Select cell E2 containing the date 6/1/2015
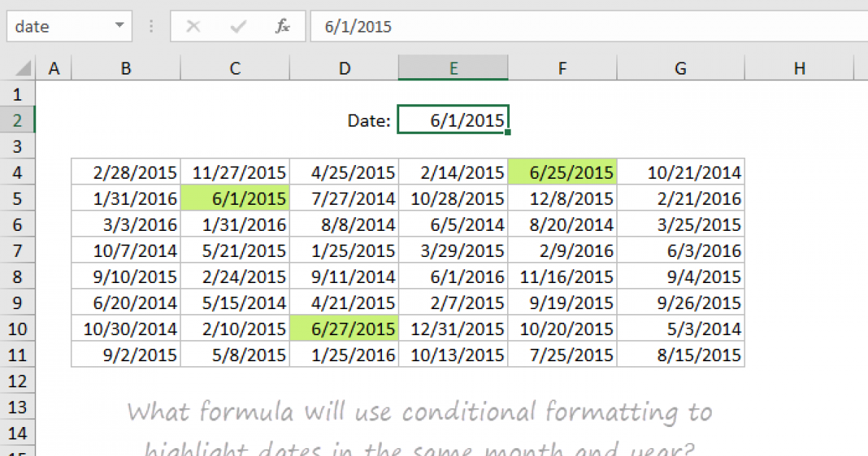Image resolution: width=868 pixels, height=456 pixels. click(x=453, y=119)
